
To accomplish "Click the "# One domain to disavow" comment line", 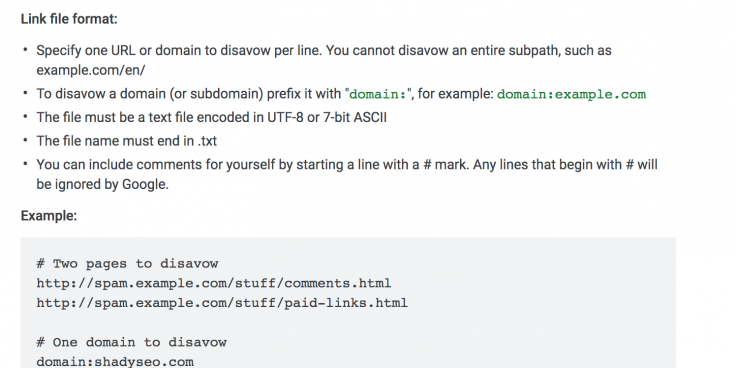I will (x=131, y=343).
